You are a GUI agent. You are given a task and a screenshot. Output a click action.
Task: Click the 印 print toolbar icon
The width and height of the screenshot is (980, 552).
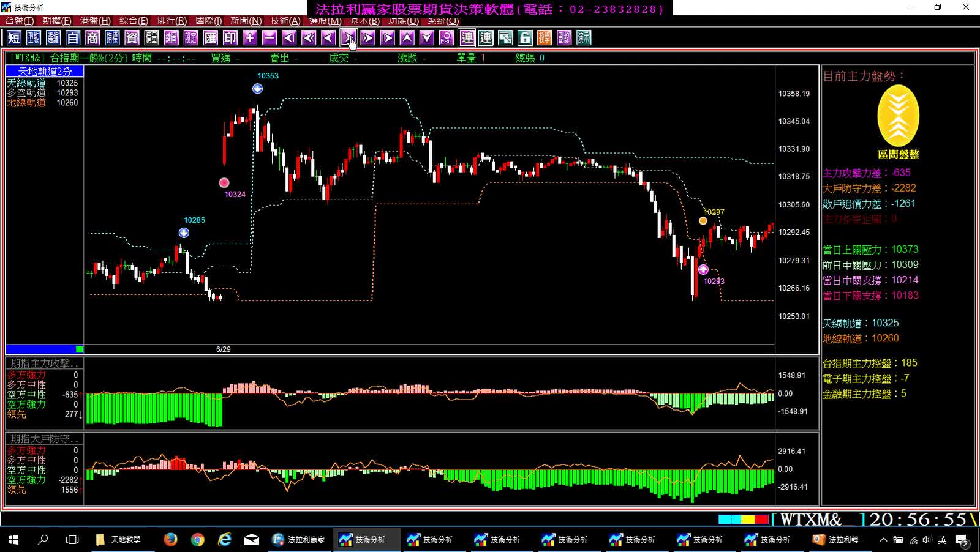point(230,38)
